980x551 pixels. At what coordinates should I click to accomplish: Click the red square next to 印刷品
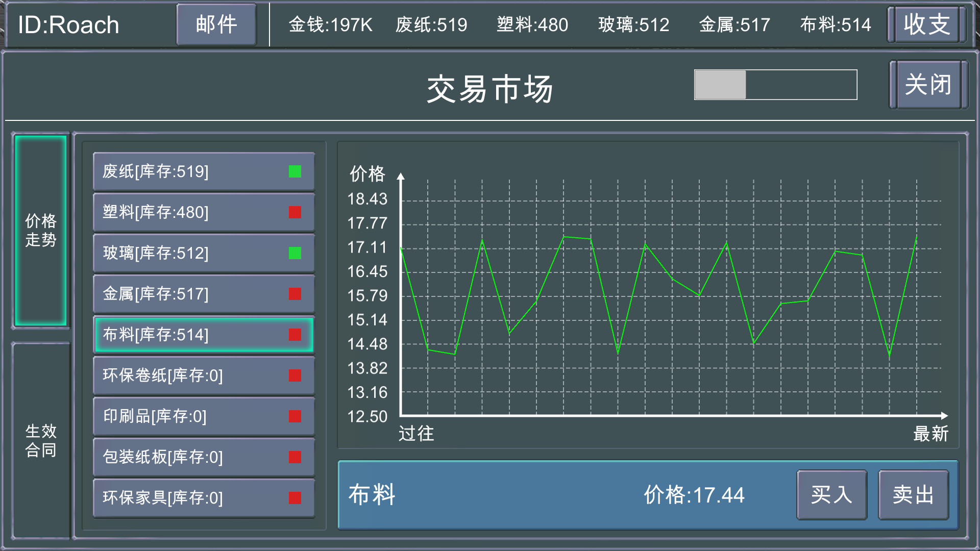point(295,417)
